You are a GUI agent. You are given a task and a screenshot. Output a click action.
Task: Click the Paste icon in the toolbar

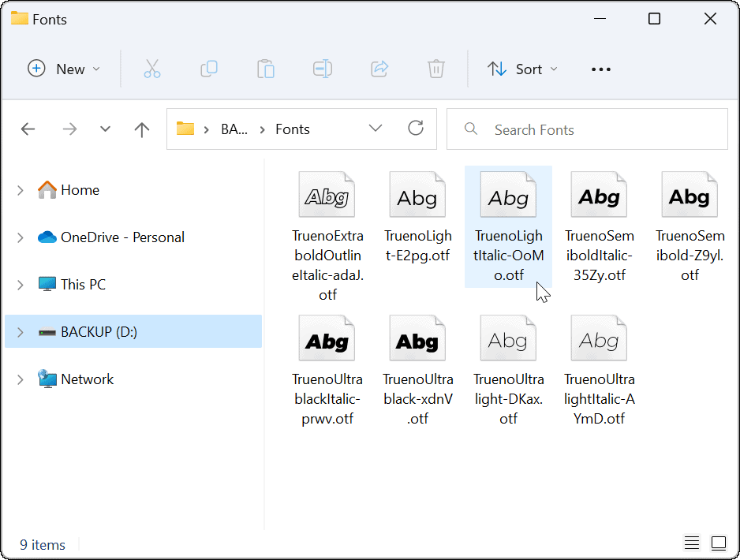265,69
